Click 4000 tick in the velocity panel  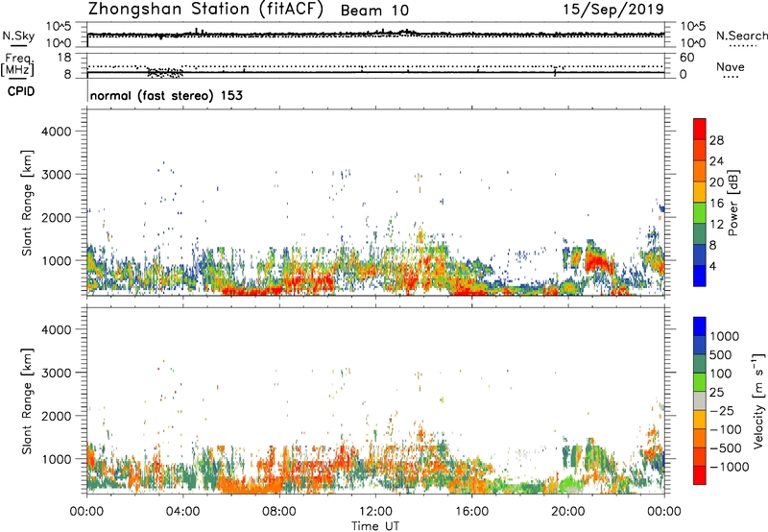57,329
